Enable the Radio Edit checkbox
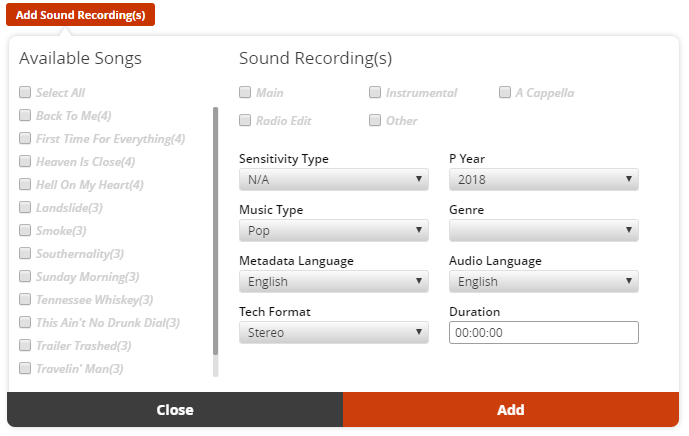 [245, 120]
